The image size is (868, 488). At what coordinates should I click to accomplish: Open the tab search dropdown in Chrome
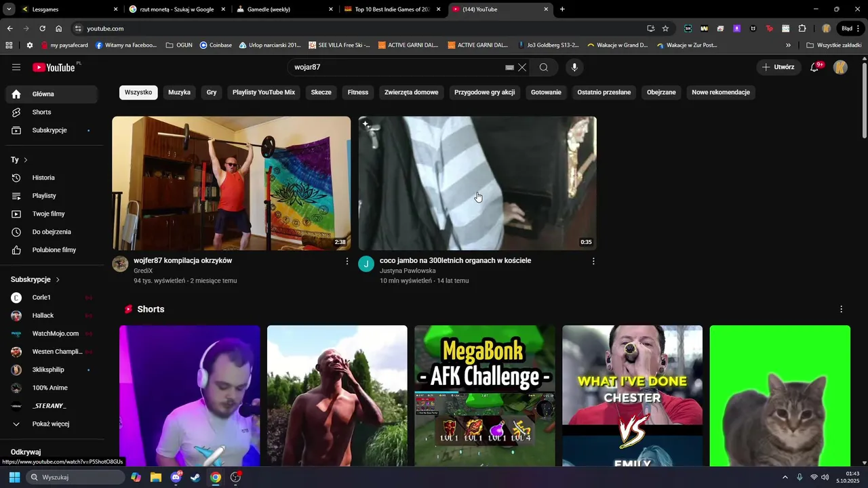[x=9, y=9]
